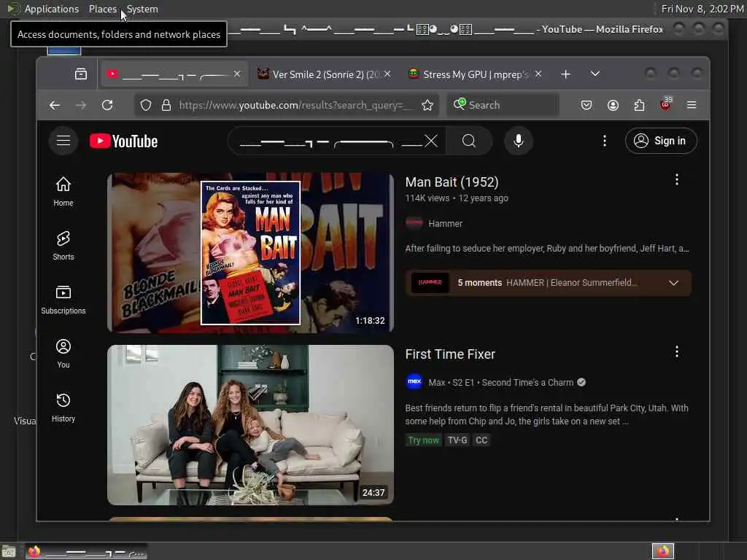Screen dimensions: 747x560
Task: Click the TV-G rating badge
Action: coord(457,440)
